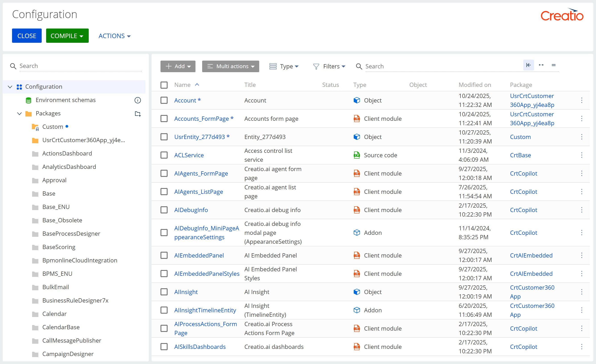The height and width of the screenshot is (364, 596).
Task: Open the AIEmbeddedPanel schema link
Action: [x=199, y=256]
